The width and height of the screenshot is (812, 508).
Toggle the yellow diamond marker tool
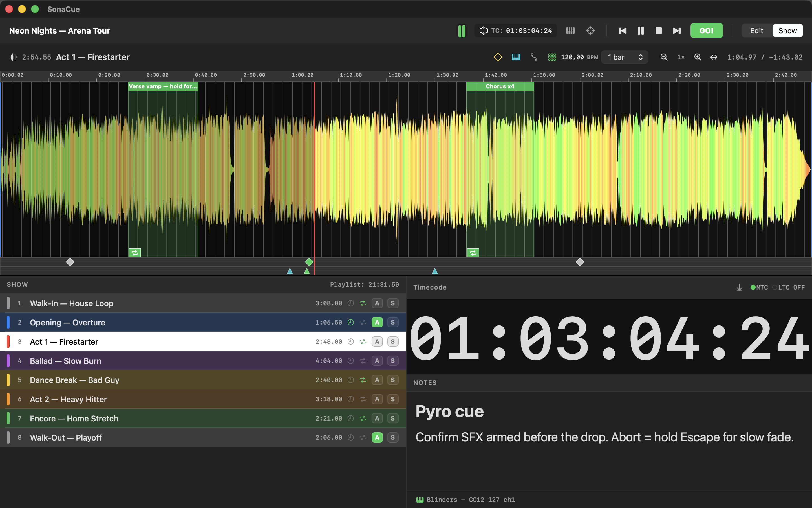click(x=498, y=57)
